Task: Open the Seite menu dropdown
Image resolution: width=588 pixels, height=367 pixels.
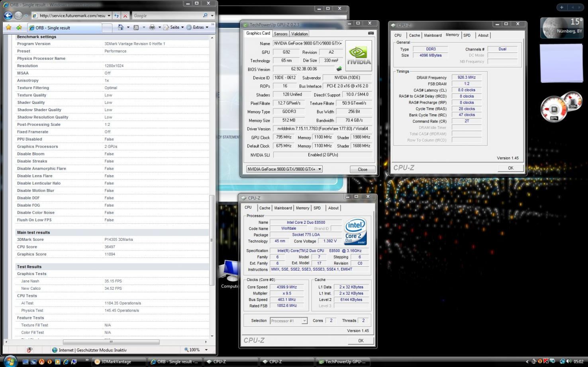Action: [x=174, y=27]
